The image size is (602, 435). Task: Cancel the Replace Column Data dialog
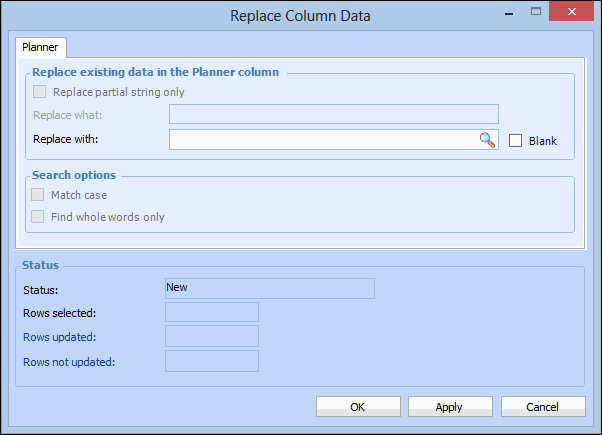coord(543,407)
